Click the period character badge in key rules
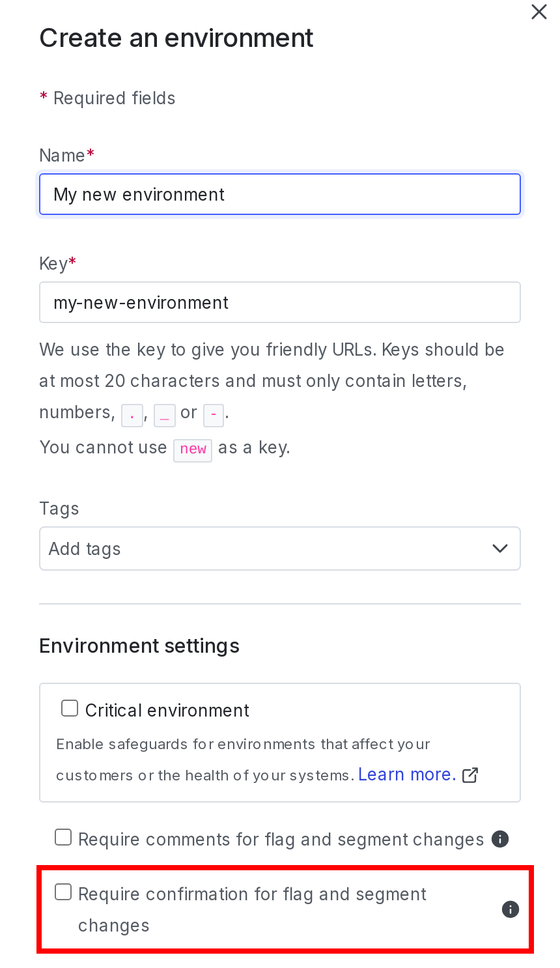Viewport: 560px width, 968px height. [x=132, y=416]
